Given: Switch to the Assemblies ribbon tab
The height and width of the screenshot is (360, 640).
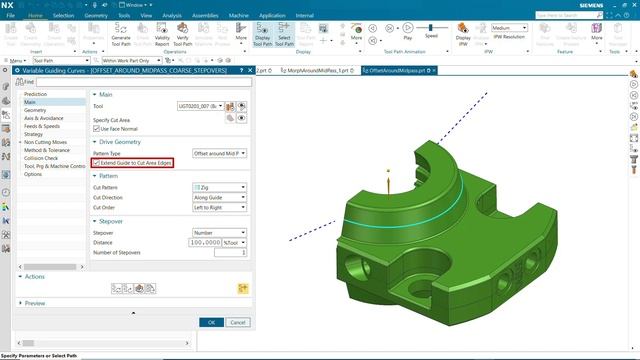Looking at the screenshot, I should point(205,16).
